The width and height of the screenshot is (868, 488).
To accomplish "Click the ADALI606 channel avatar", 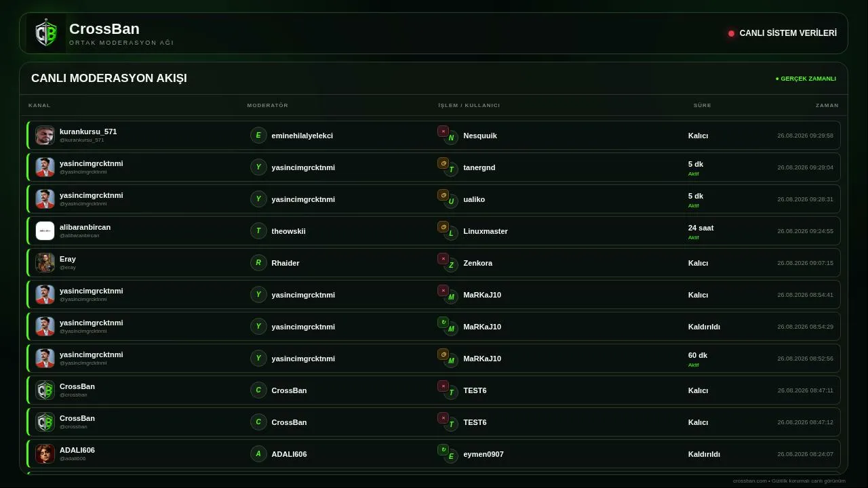I will tap(45, 453).
